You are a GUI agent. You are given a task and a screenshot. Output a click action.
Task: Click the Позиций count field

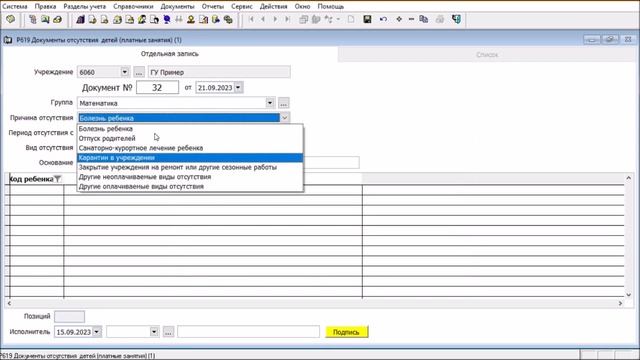point(69,316)
